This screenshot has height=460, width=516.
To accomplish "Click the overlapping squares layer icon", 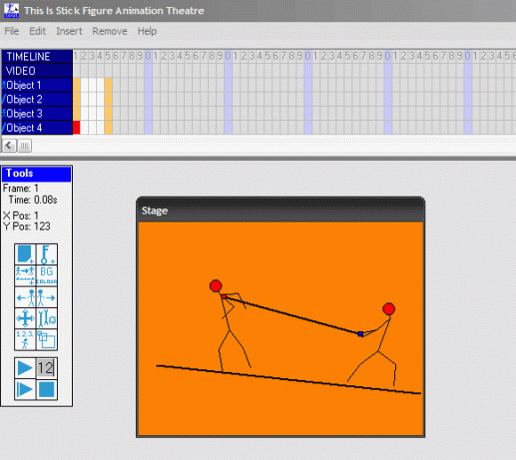I will (47, 340).
